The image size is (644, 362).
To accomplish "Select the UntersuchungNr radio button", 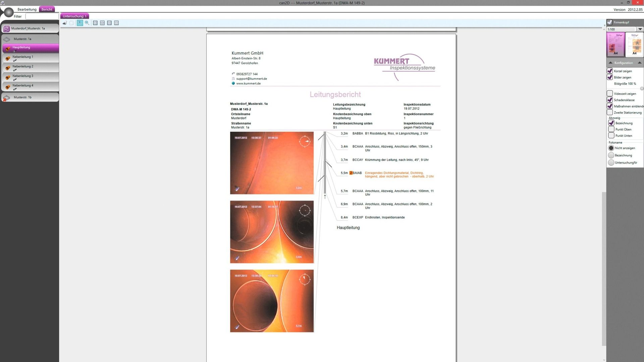I will 611,163.
